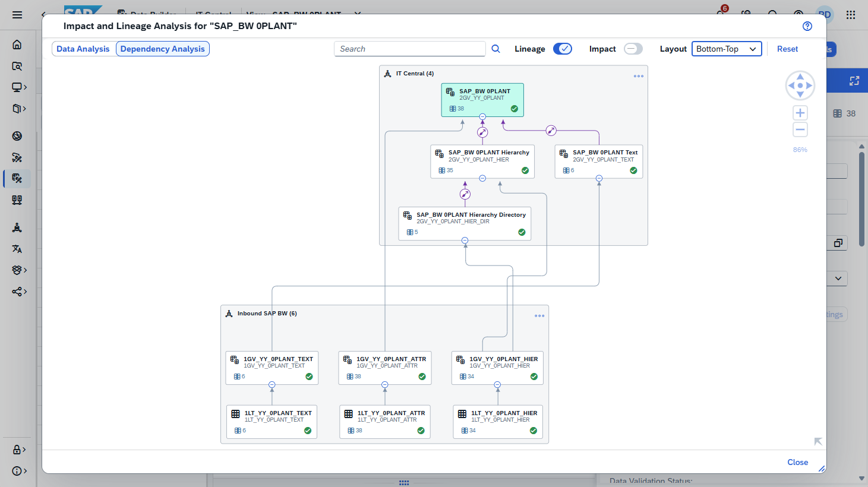Viewport: 868px width, 487px height.
Task: Open the catalog search icon in the sidebar
Action: point(17,66)
